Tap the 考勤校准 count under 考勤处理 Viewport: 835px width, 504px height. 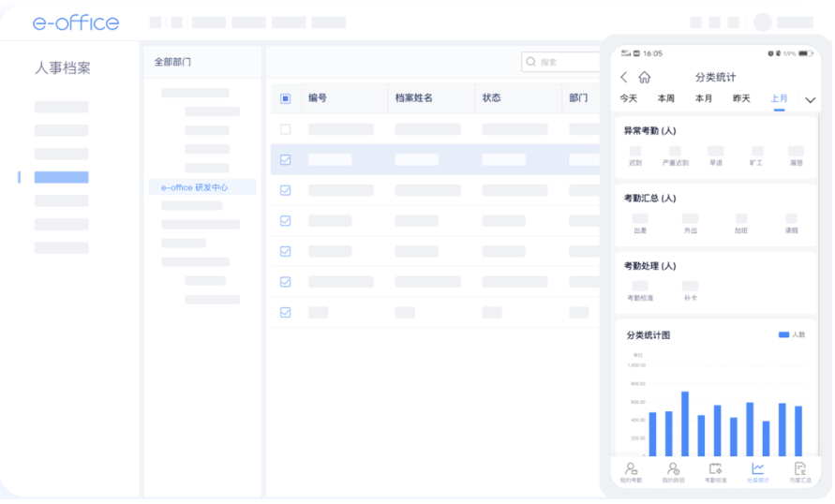pos(639,286)
